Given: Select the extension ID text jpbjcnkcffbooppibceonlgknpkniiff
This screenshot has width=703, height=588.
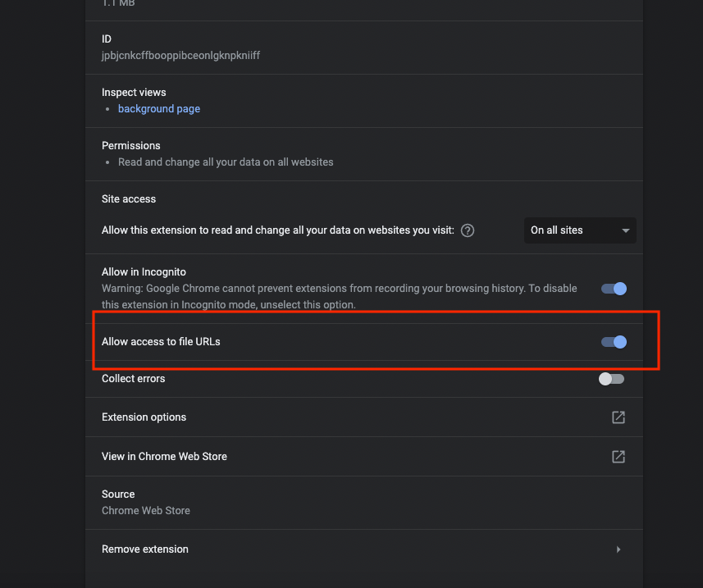Looking at the screenshot, I should (180, 55).
